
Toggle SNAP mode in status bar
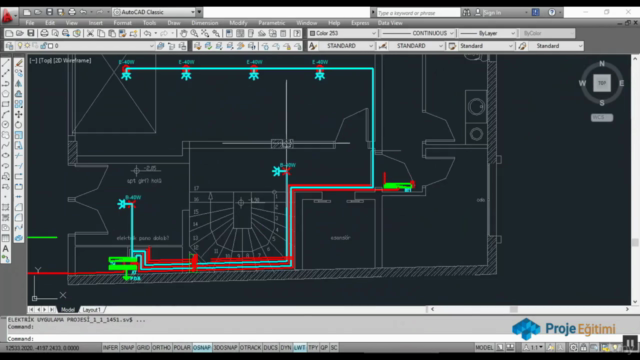[x=127, y=348]
